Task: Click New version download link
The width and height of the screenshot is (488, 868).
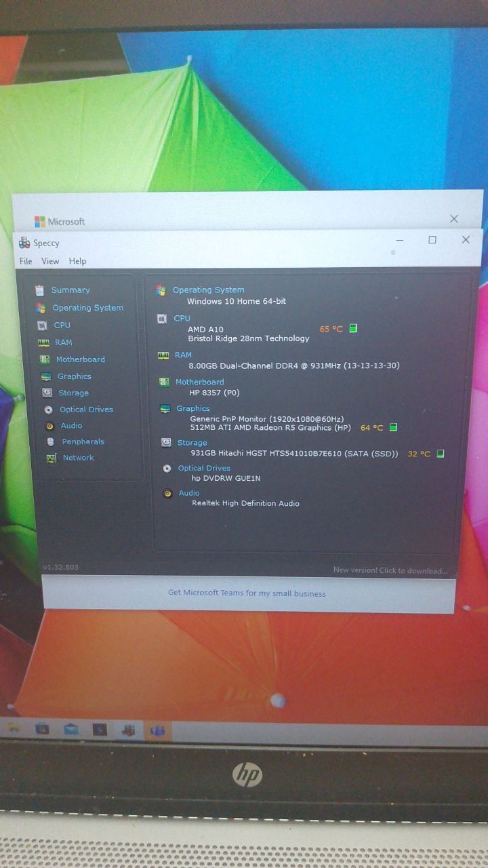Action: coord(390,570)
